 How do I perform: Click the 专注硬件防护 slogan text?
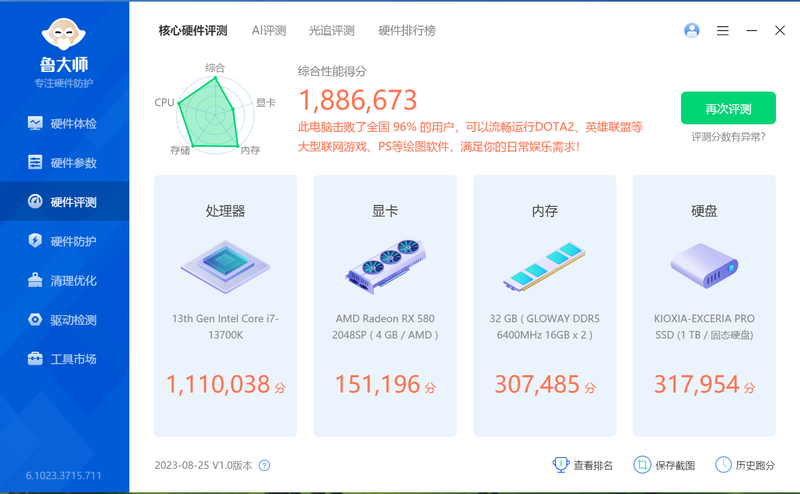click(64, 83)
